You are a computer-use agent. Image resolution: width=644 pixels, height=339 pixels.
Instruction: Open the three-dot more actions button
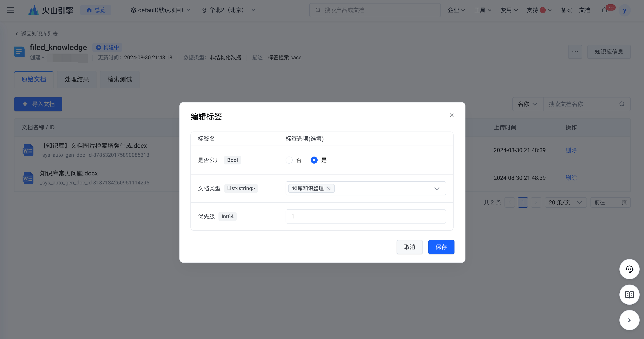[575, 52]
